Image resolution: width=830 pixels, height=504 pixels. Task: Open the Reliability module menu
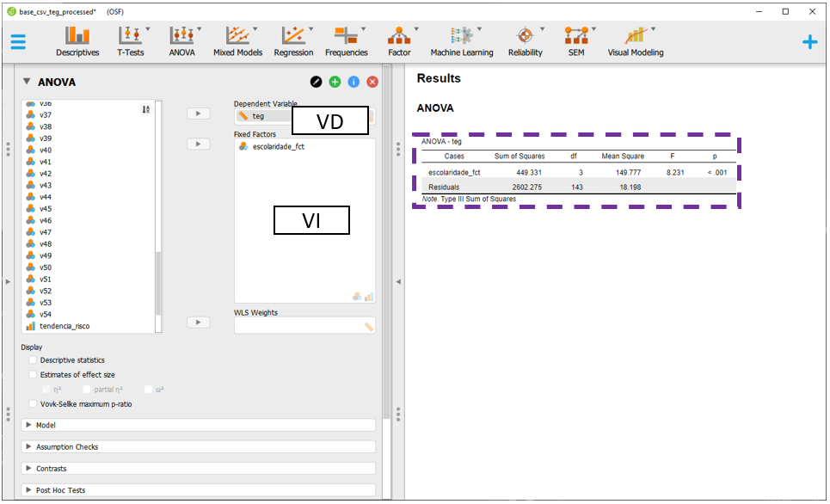(525, 40)
